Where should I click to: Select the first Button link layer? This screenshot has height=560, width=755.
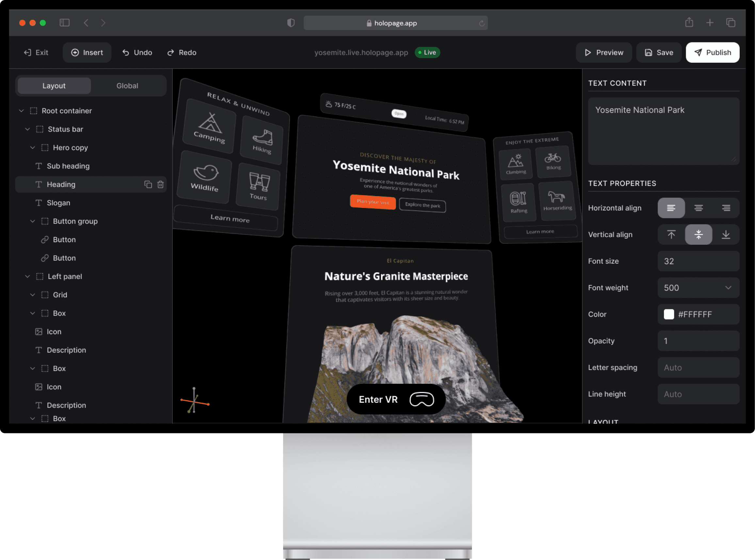(x=91, y=240)
